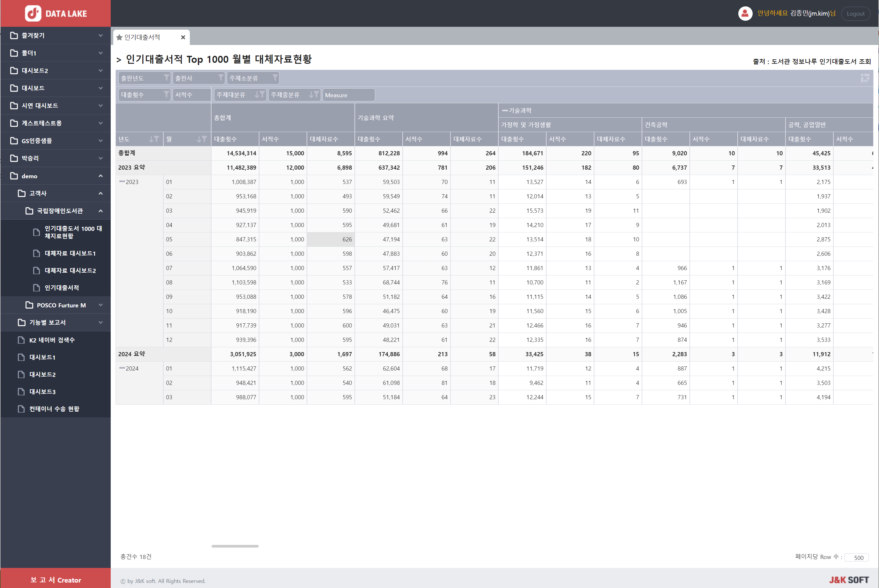
Task: Collapse the 2023 year row group
Action: coord(122,181)
